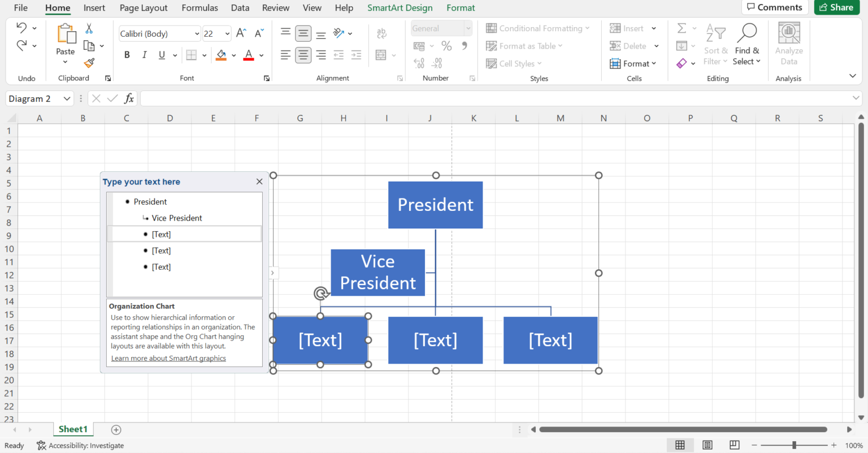Viewport: 868px width, 453px height.
Task: Open the Format Painter
Action: [88, 63]
